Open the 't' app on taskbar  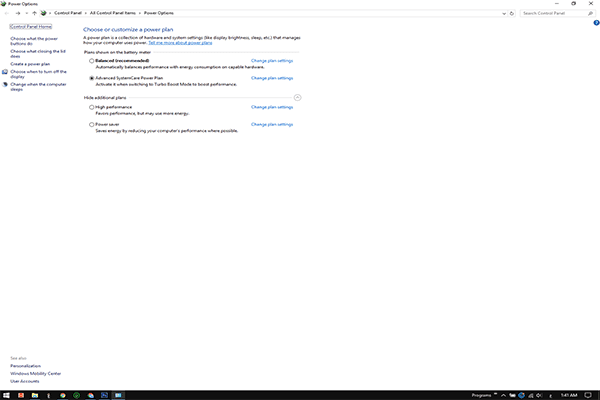click(x=49, y=395)
